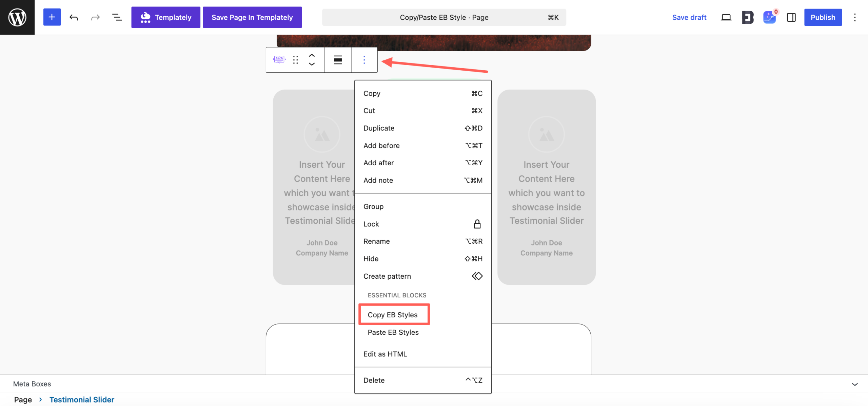This screenshot has height=406, width=868.
Task: Click the block drag handle
Action: pos(296,60)
